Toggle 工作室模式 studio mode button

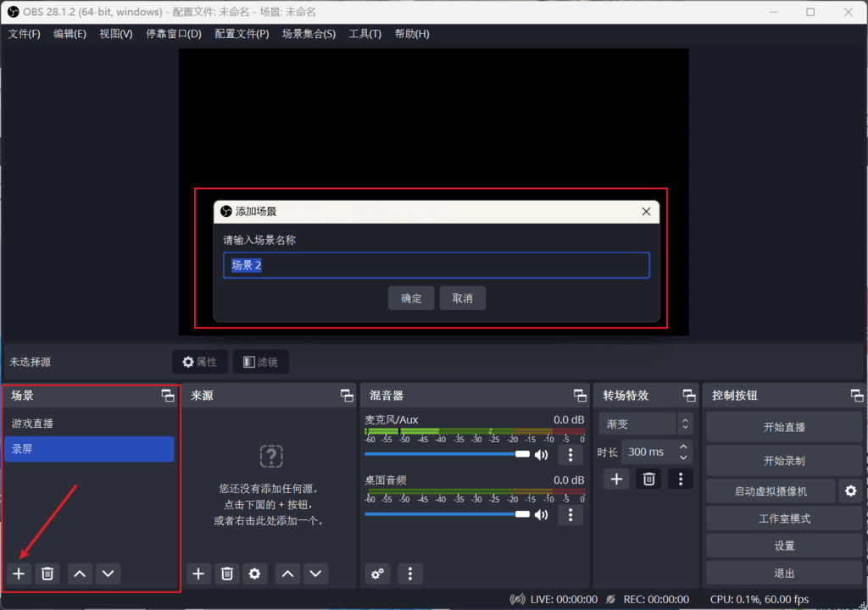coord(784,518)
